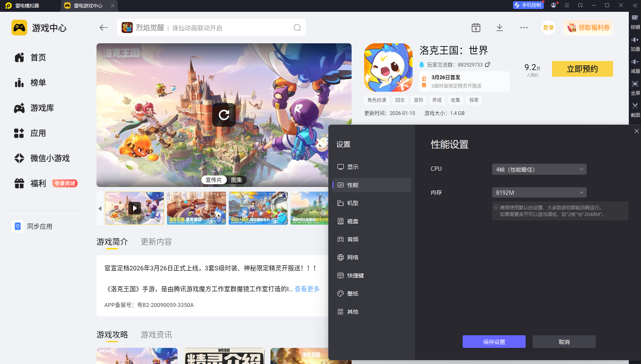Switch to the 雷电模拟器 tab
The width and height of the screenshot is (641, 364).
click(22, 6)
